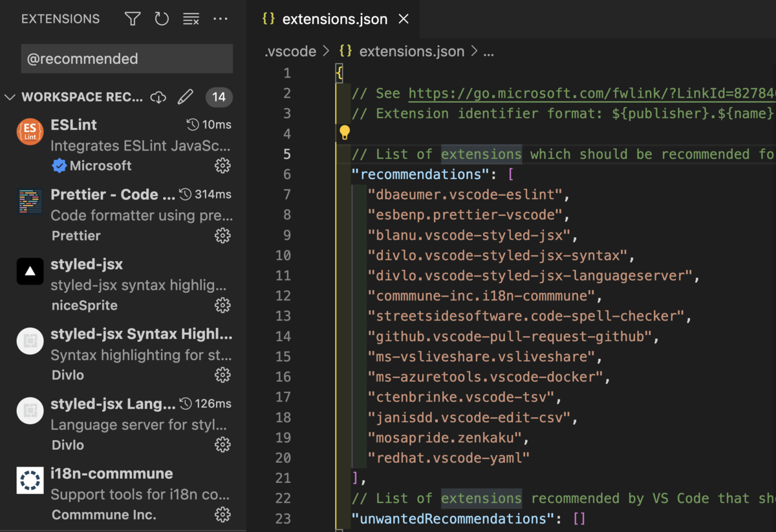Select the ESLint extension title
This screenshot has height=532, width=776.
74,125
